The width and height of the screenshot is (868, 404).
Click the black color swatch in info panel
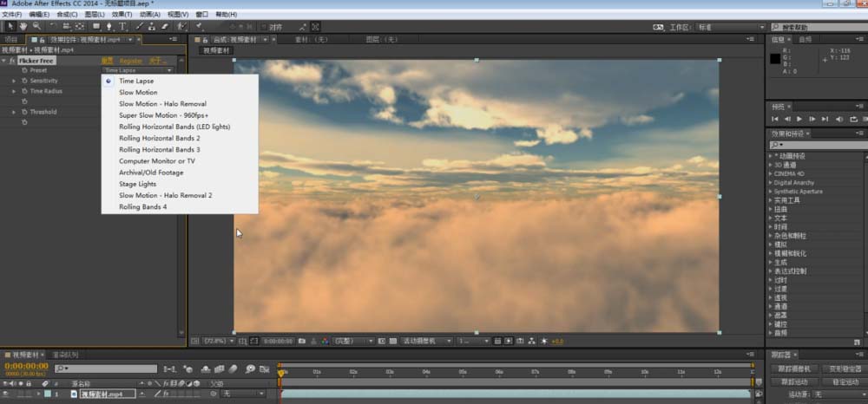tap(777, 59)
